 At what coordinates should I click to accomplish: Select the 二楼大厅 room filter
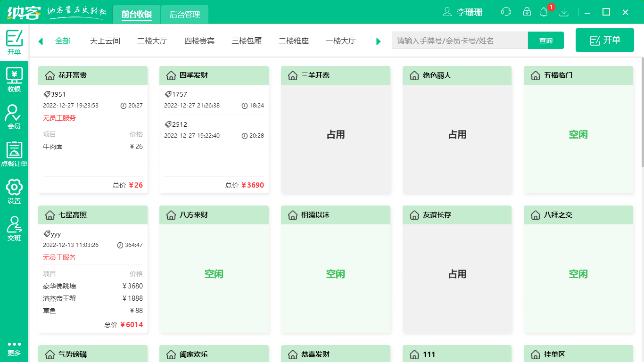pos(152,41)
